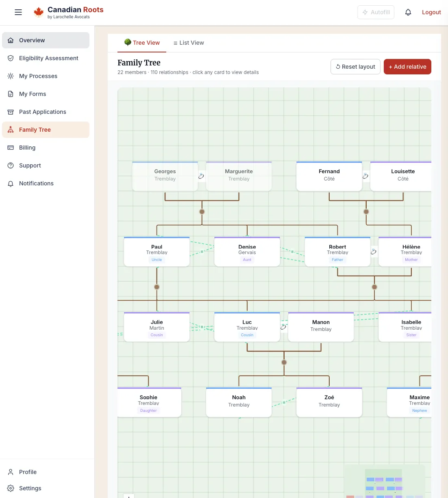Open Louisette Côté's card
The height and width of the screenshot is (498, 448).
point(401,176)
